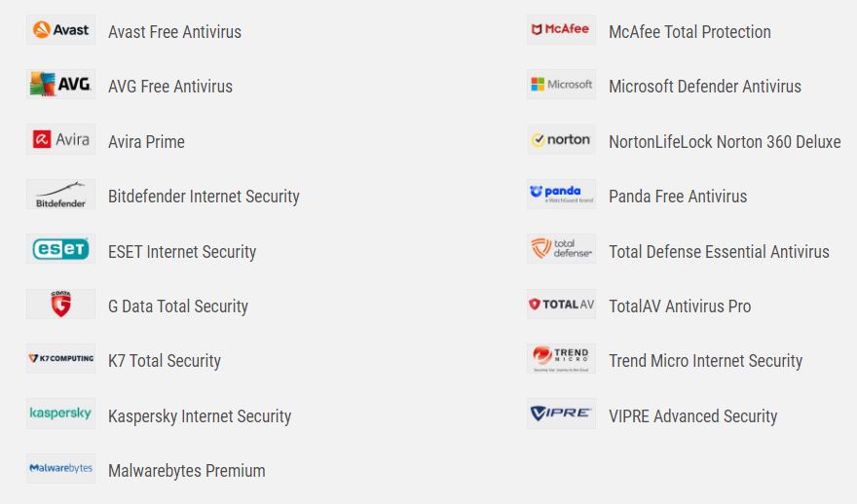Select Trend Micro Internet Security link
This screenshot has height=504, width=857.
705,361
